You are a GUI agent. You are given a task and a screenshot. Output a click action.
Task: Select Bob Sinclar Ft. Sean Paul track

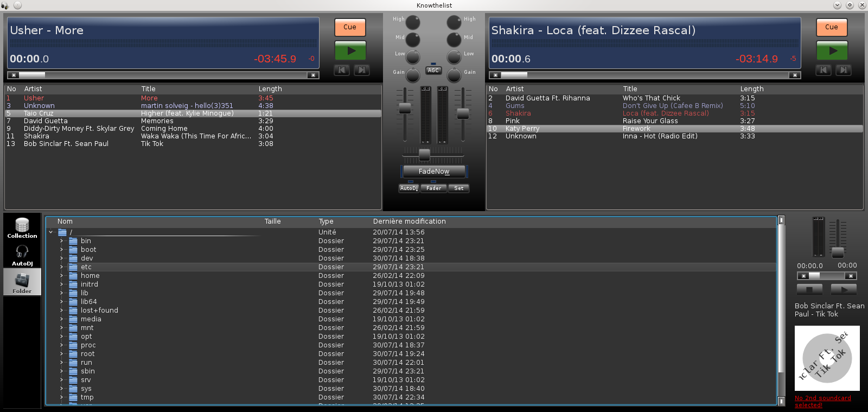coord(193,144)
